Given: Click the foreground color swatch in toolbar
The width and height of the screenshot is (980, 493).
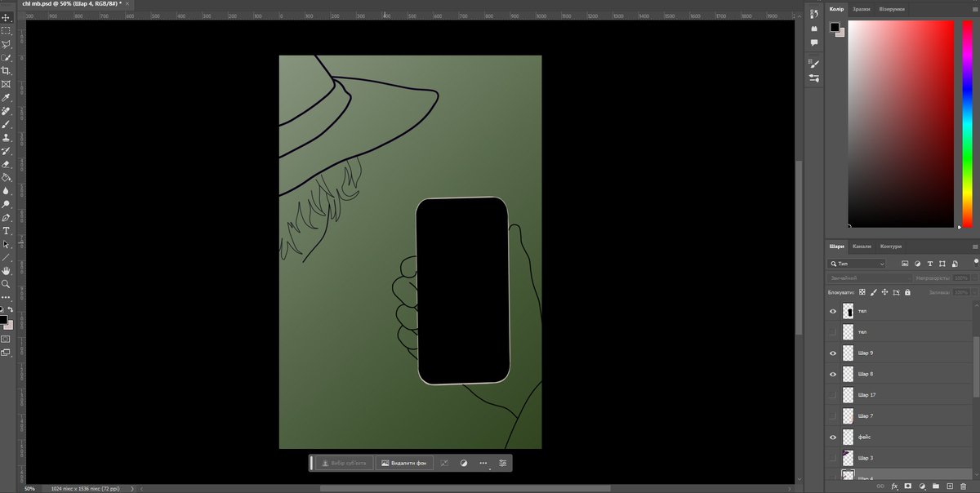Looking at the screenshot, I should pyautogui.click(x=3, y=319).
